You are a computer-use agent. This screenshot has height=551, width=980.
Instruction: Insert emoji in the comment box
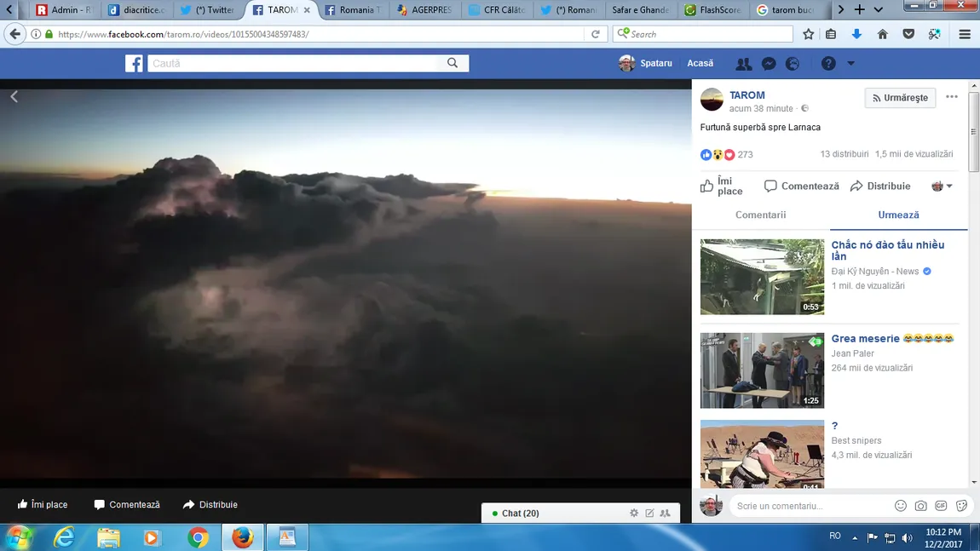(x=900, y=506)
